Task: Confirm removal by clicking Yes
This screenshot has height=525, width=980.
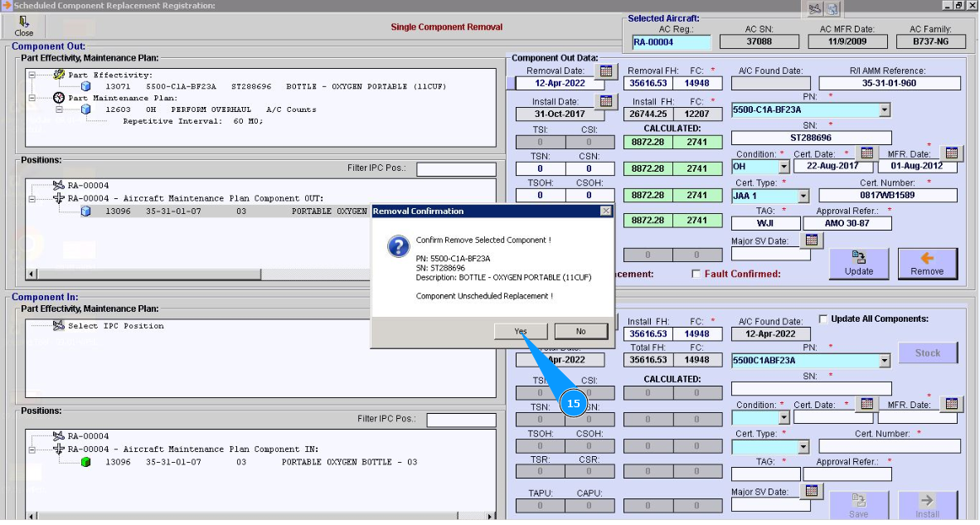Action: click(520, 331)
